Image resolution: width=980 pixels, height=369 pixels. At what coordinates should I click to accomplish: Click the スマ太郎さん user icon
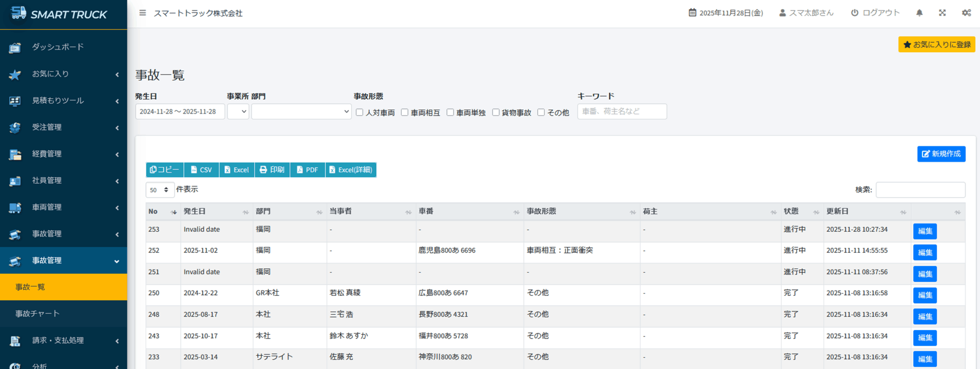click(782, 13)
